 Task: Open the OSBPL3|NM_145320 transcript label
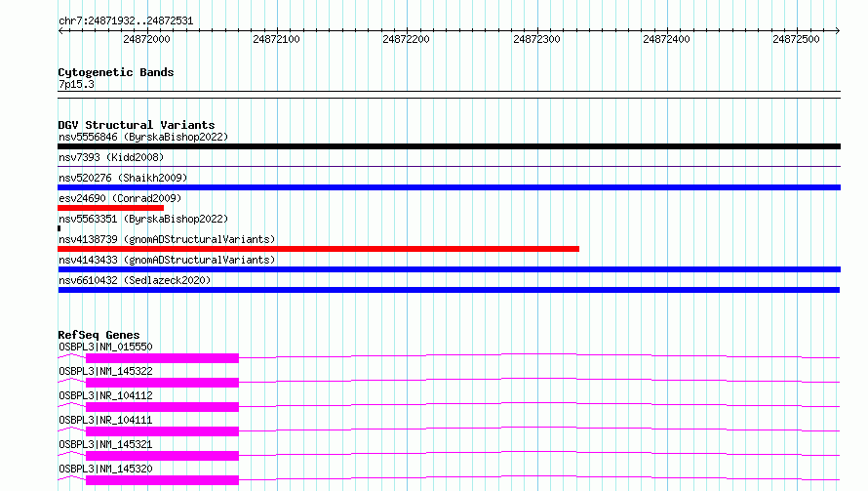tap(105, 469)
